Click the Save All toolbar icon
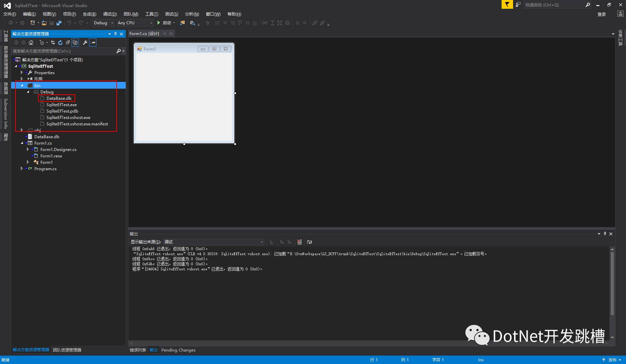Screen dimensions: 626x364 [x=59, y=23]
